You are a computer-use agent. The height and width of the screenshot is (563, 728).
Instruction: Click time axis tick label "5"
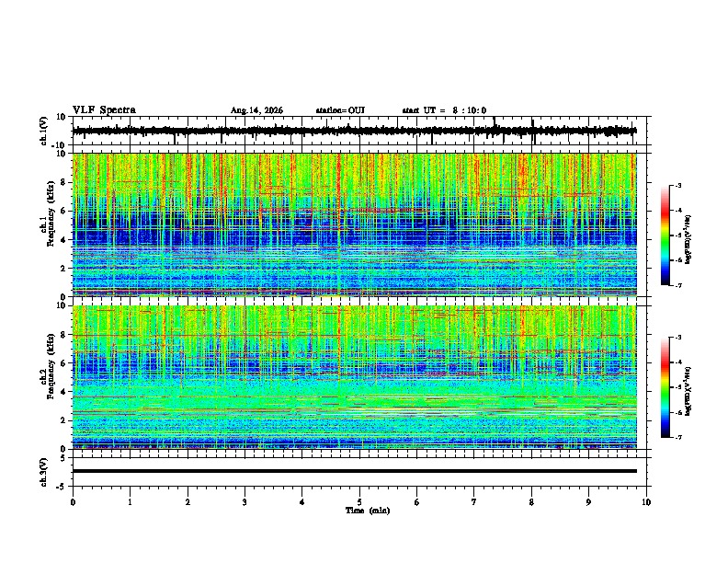coord(359,502)
